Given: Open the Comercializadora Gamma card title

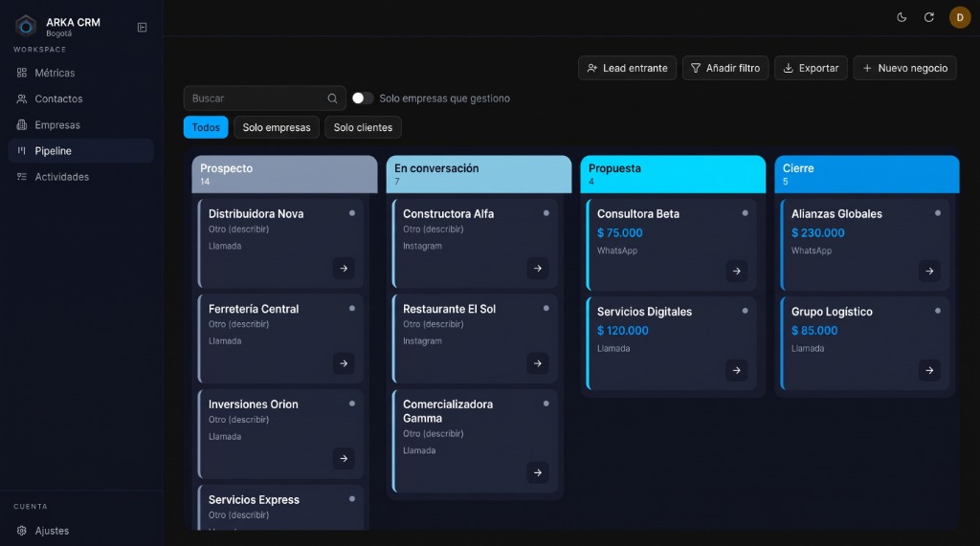Looking at the screenshot, I should pos(448,411).
